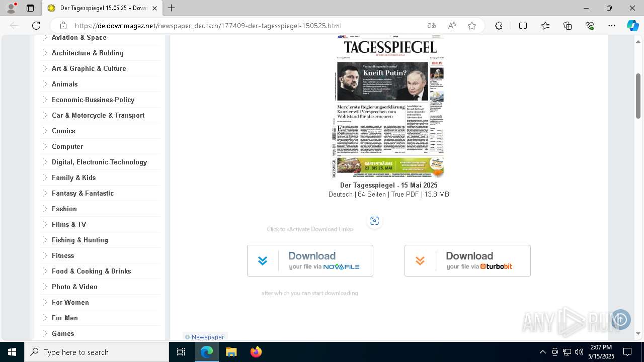Open the For Men category
The image size is (644, 362).
(x=65, y=318)
